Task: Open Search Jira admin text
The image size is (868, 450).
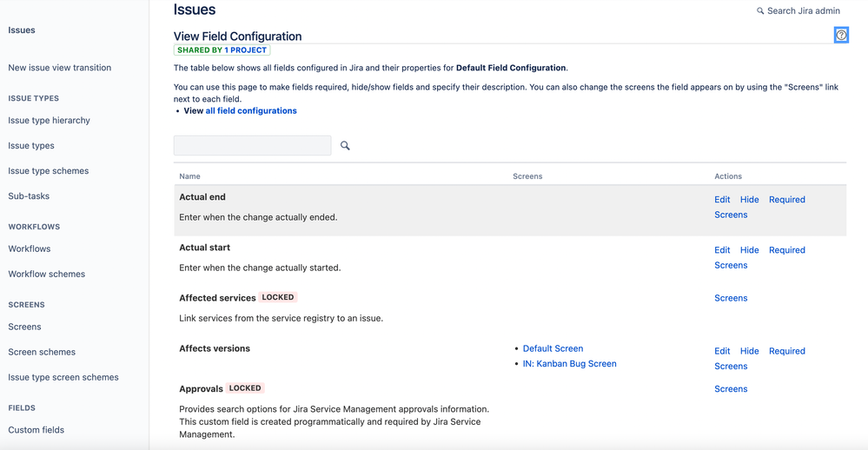Action: [x=803, y=11]
